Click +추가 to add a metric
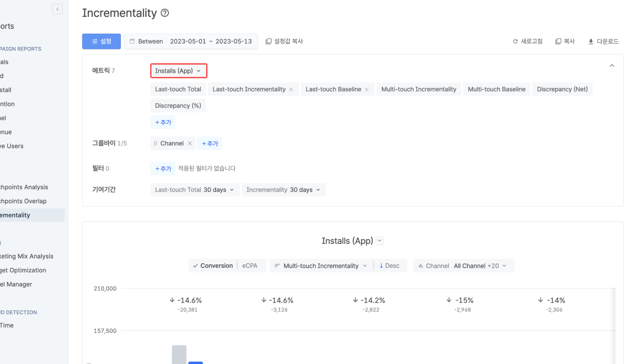The width and height of the screenshot is (637, 364). point(163,122)
